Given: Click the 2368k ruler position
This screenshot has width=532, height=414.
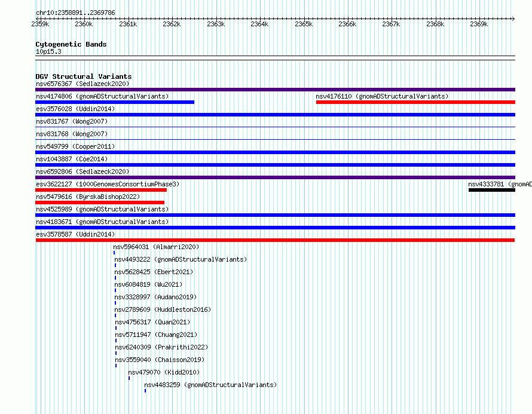Looking at the screenshot, I should [435, 24].
